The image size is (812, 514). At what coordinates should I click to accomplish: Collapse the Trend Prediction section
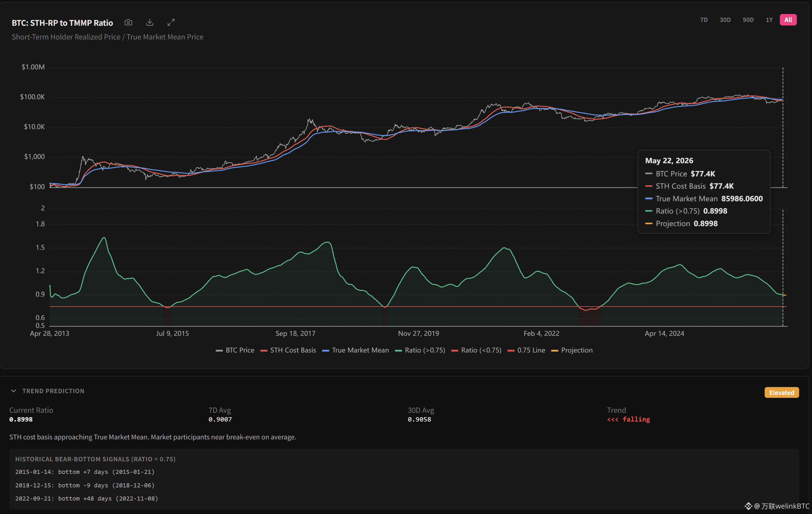pyautogui.click(x=13, y=391)
